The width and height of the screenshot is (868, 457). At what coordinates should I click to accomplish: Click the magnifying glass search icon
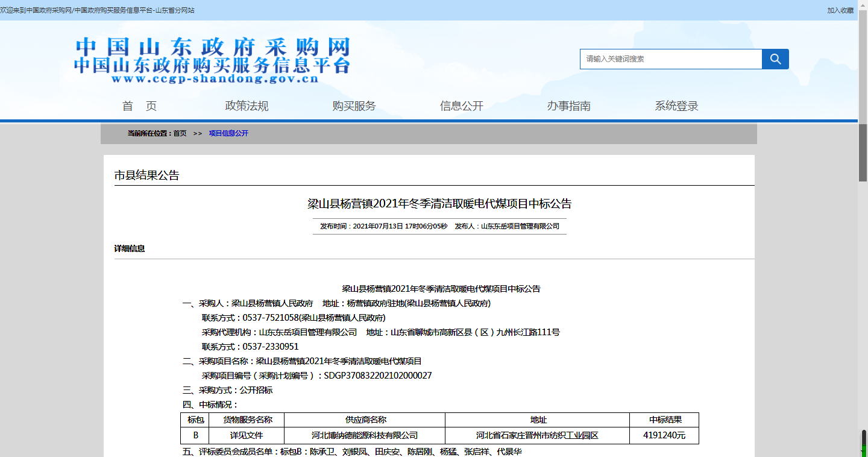tap(775, 58)
